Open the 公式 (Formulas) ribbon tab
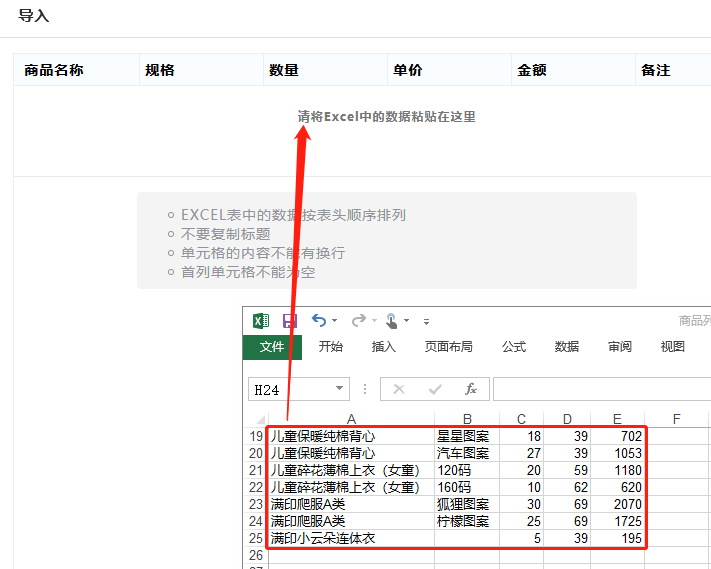711x569 pixels. tap(514, 347)
